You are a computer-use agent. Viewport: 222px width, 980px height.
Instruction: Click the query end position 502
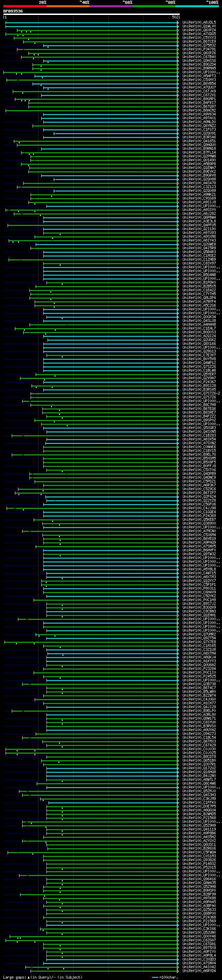(175, 17)
